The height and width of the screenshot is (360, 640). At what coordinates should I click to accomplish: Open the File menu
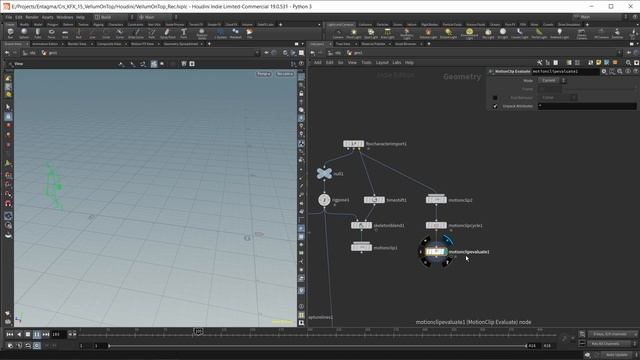pyautogui.click(x=9, y=17)
